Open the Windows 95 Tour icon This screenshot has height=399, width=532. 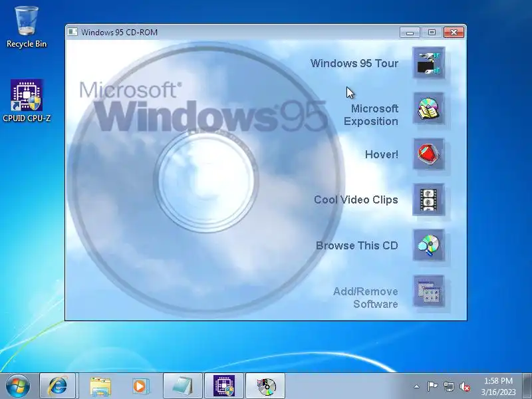428,63
